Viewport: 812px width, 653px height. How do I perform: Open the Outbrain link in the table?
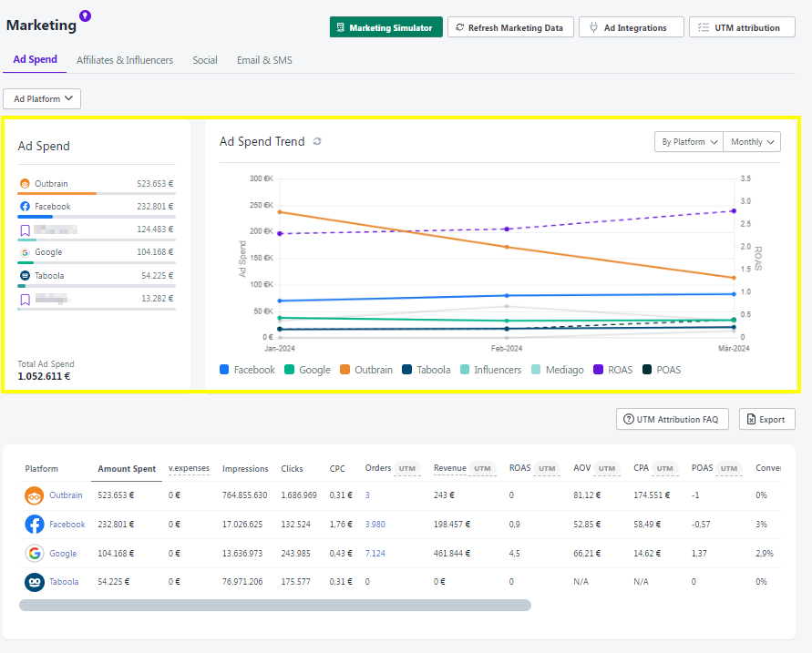coord(66,495)
